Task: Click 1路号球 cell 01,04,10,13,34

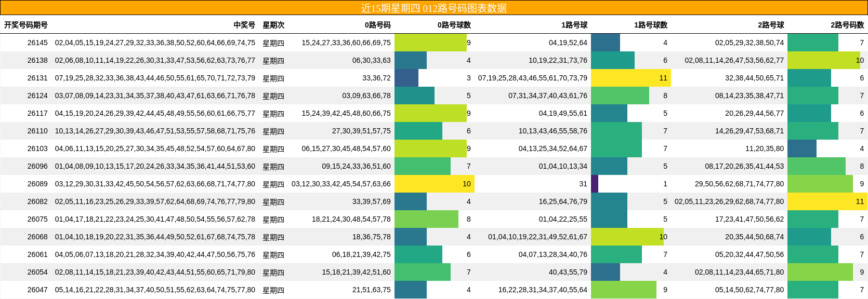Action: point(563,166)
